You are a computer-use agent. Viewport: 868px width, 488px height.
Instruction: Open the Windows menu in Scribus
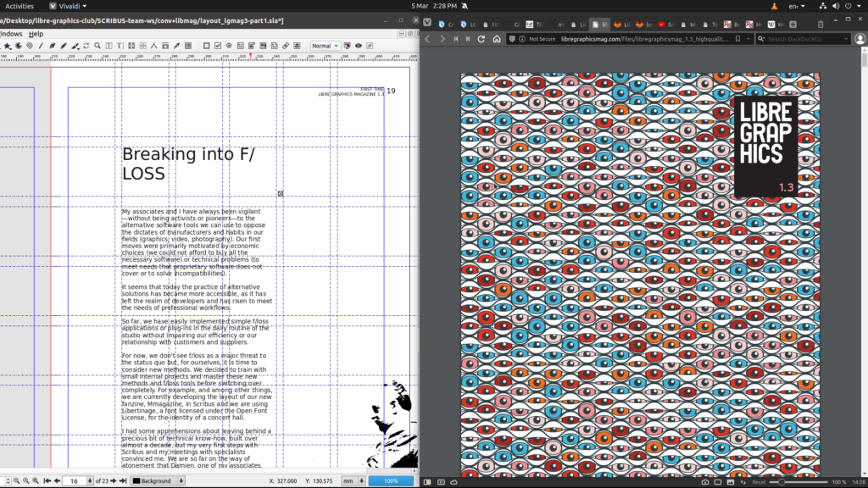point(11,34)
